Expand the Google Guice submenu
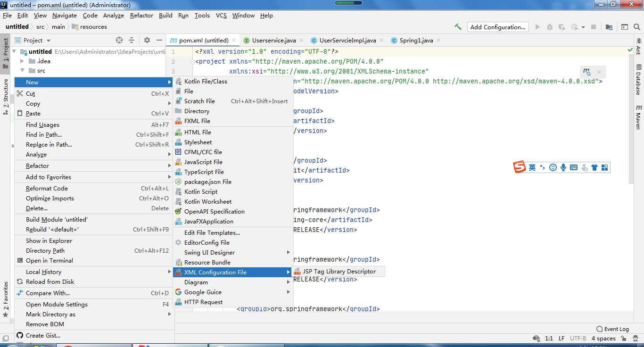 [x=233, y=292]
